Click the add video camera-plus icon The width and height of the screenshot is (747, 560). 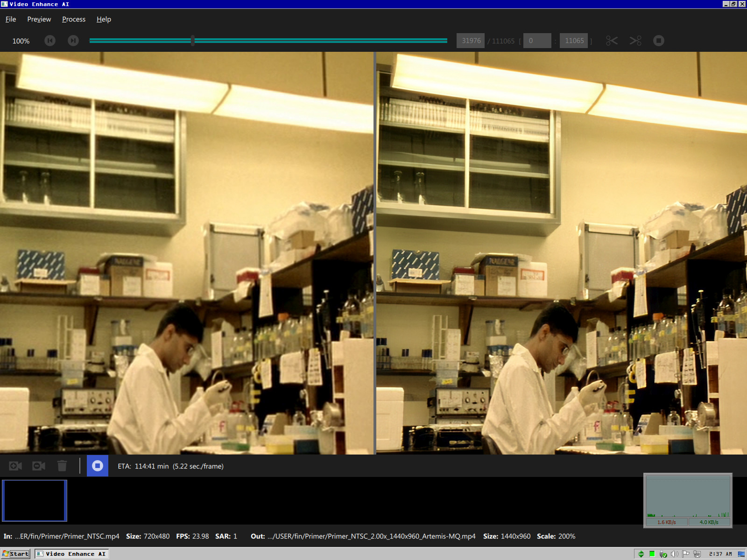click(15, 466)
